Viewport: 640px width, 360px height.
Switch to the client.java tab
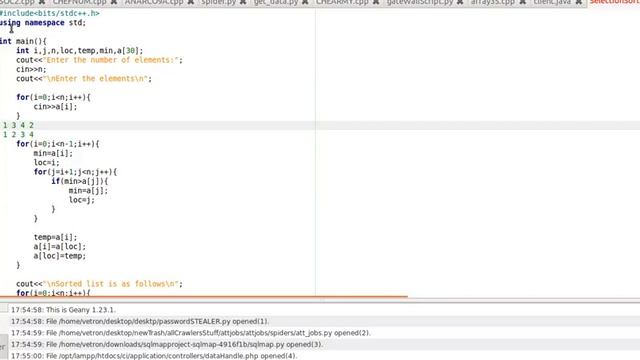(x=552, y=2)
